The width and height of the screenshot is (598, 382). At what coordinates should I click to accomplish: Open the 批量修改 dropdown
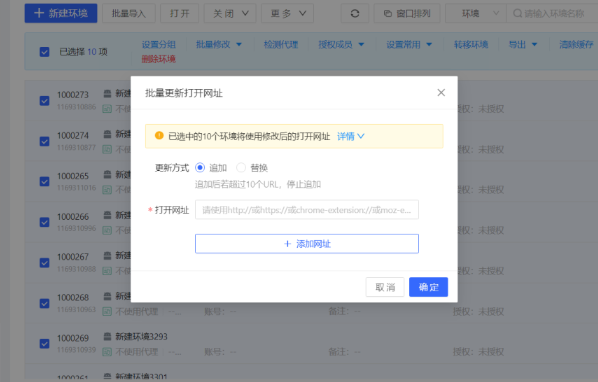coord(219,45)
